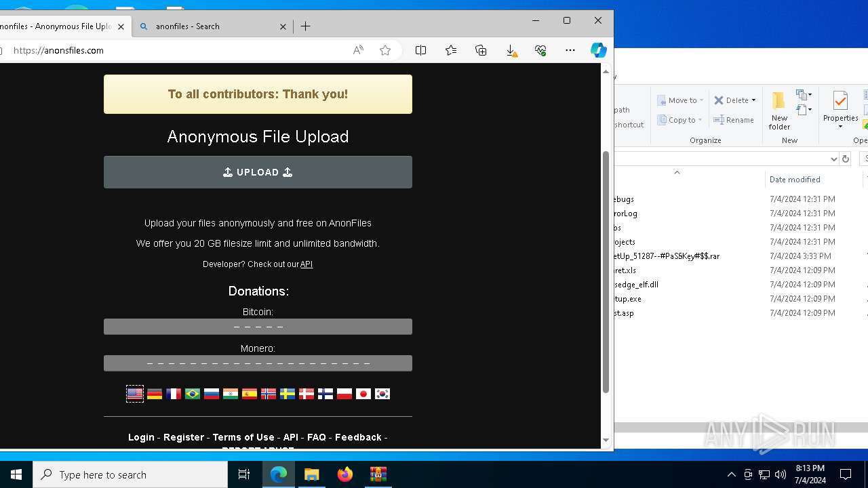
Task: Select the Swedish flag language
Action: pos(288,394)
